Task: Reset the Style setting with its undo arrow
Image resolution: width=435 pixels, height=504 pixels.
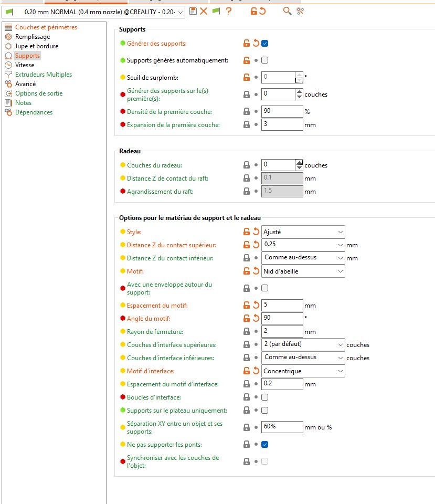Action: (256, 232)
